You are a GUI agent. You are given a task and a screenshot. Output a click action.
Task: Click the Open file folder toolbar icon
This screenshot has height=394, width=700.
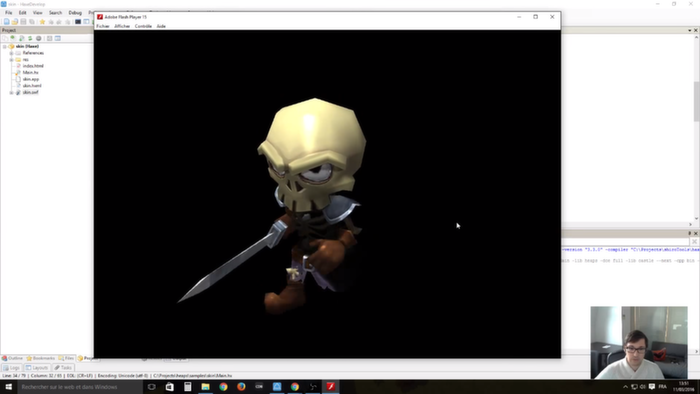pyautogui.click(x=15, y=21)
